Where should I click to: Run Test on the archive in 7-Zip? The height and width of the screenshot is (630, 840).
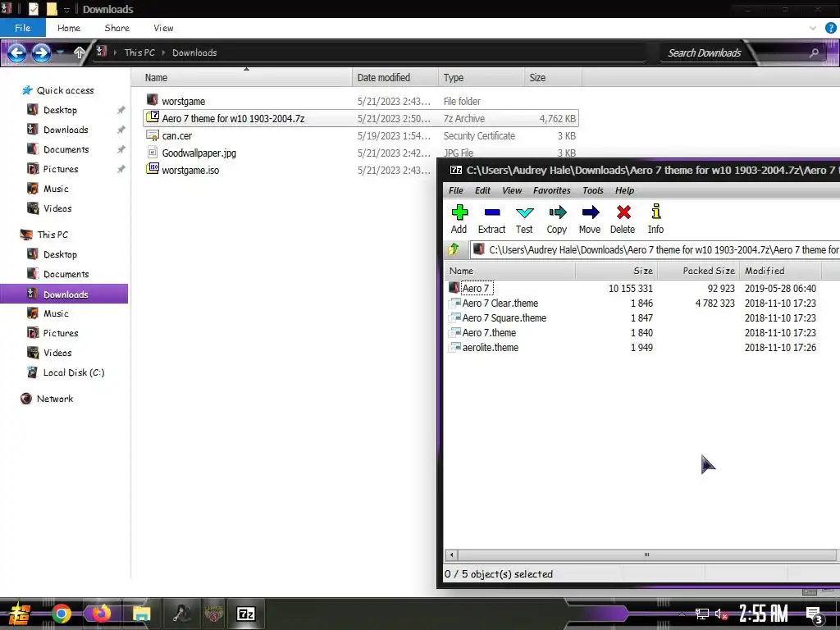(524, 219)
